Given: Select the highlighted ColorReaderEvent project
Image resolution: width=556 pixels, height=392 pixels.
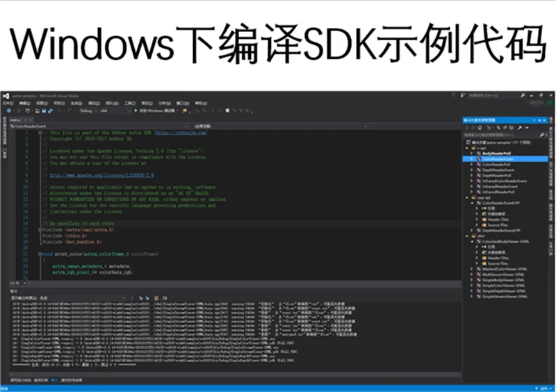Looking at the screenshot, I should (x=505, y=159).
